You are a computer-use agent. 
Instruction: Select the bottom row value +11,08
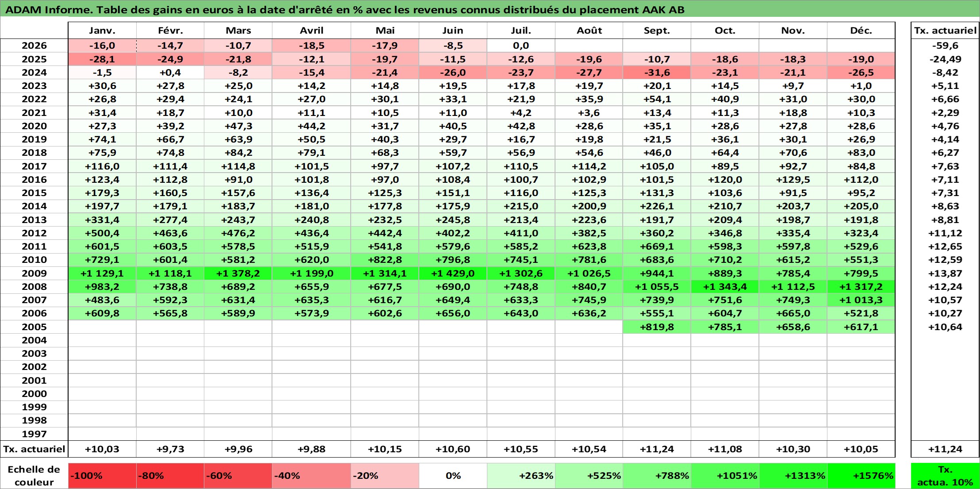[725, 449]
